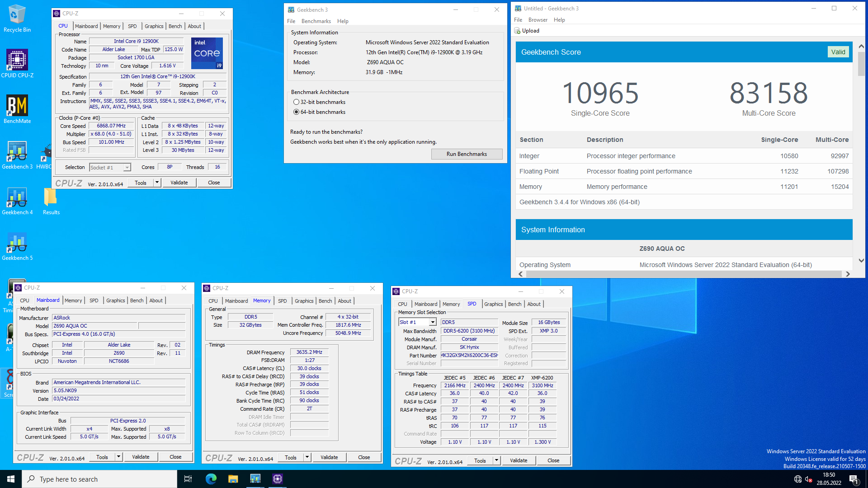Click the vertical scrollbar up arrow in Geekbench results

(861, 47)
